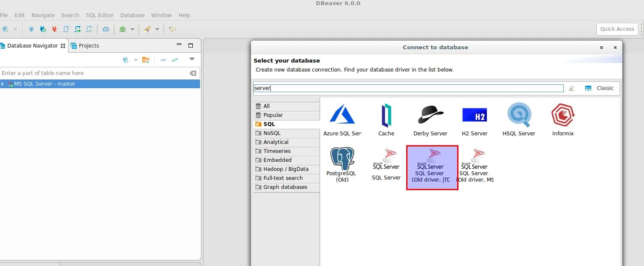644x266 pixels.
Task: Choose the Derby Server driver
Action: click(x=430, y=120)
